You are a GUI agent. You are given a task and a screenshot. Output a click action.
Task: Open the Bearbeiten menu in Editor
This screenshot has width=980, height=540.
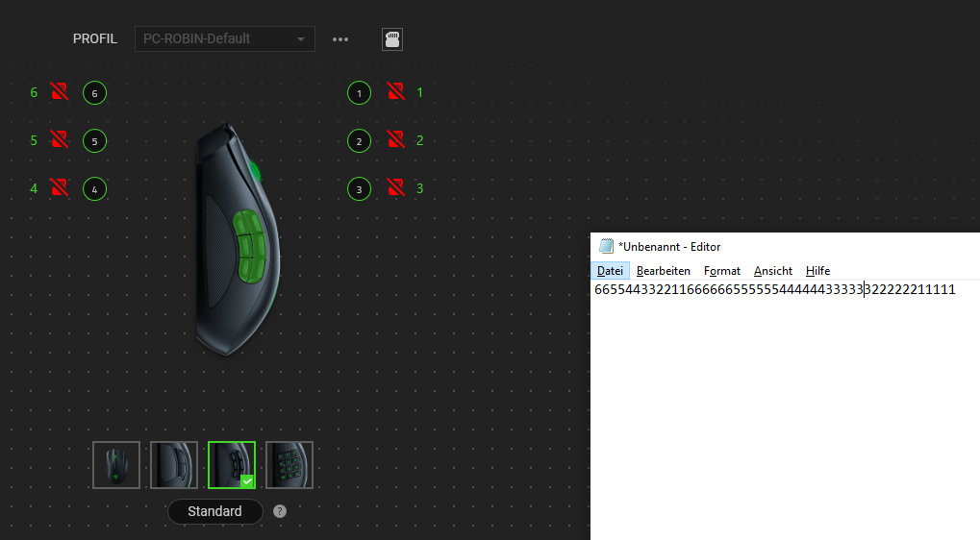pos(664,271)
